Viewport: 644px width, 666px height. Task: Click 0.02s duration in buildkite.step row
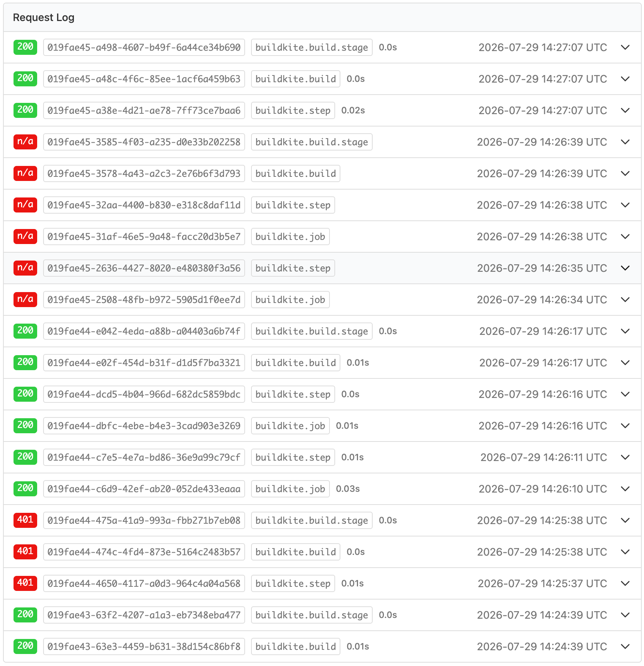point(353,110)
